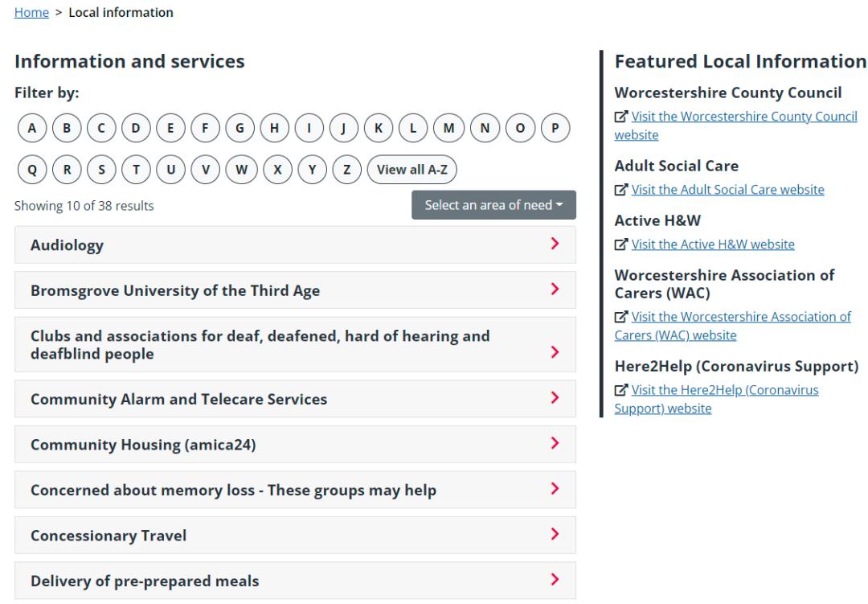
Task: Open Concerned about memory loss groups entry
Action: 295,490
